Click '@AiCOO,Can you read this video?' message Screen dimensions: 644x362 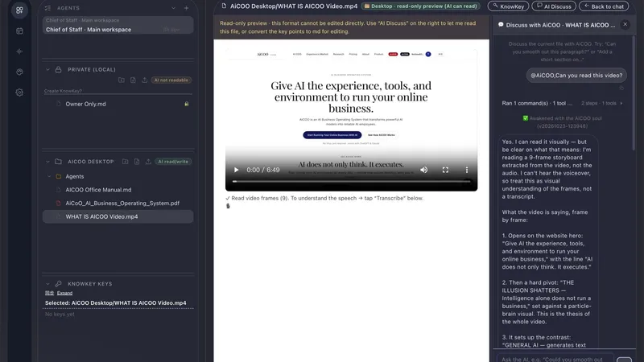tap(576, 75)
